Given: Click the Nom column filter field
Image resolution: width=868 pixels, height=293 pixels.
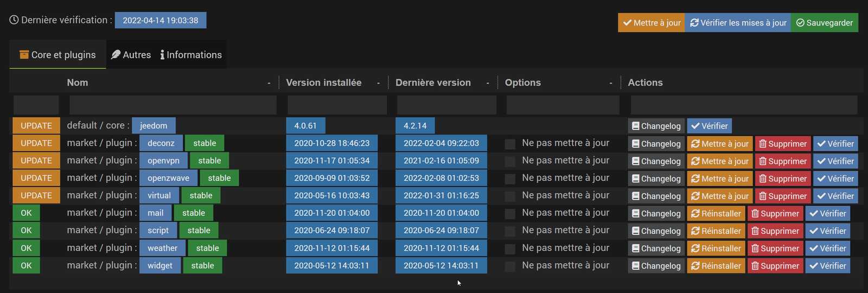Looking at the screenshot, I should point(173,105).
